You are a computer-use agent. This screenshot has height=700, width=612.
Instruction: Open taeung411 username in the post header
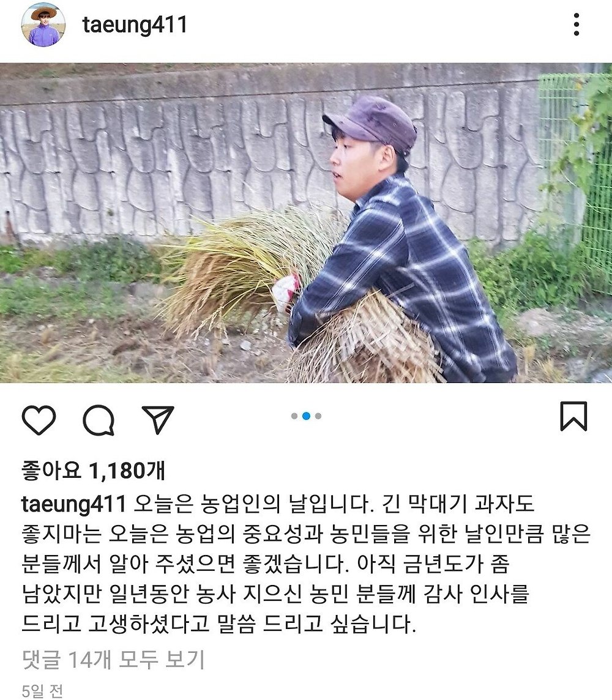[x=135, y=24]
